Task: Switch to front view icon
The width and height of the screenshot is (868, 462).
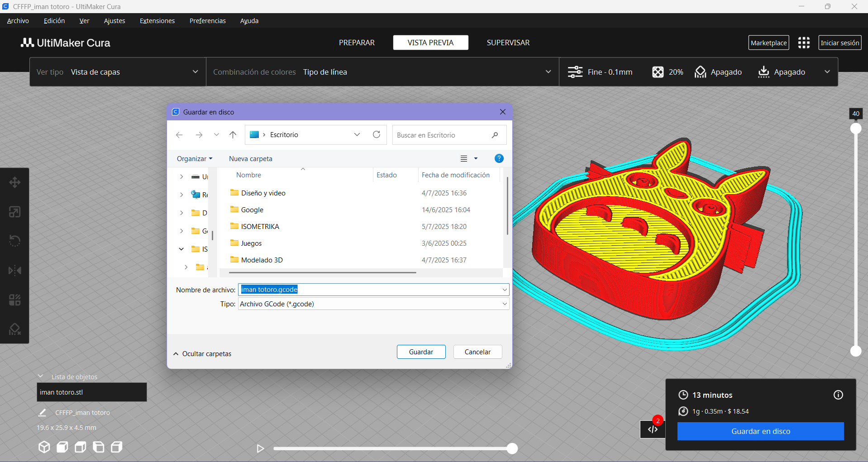Action: coord(62,447)
